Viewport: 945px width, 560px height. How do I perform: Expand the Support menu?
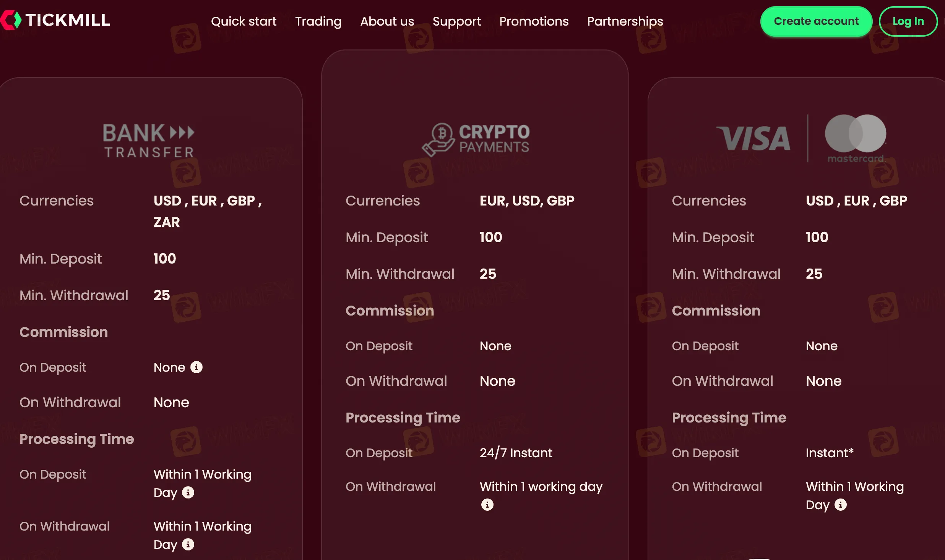(x=457, y=21)
